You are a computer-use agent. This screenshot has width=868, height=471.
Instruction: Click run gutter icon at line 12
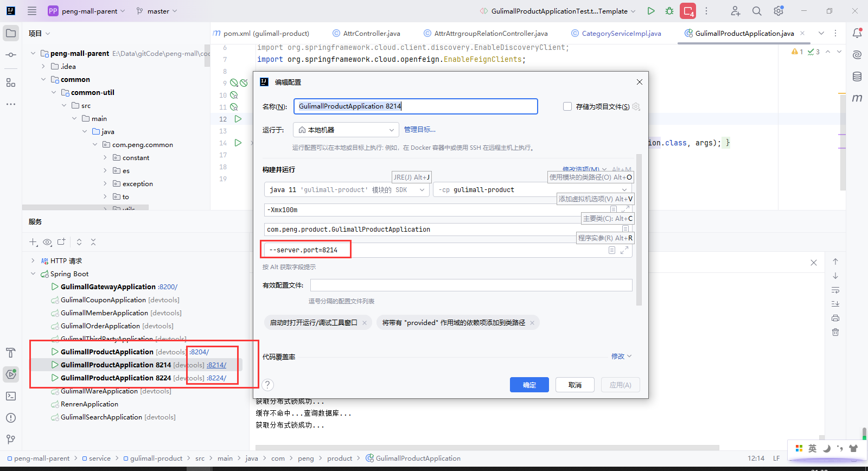pos(238,119)
